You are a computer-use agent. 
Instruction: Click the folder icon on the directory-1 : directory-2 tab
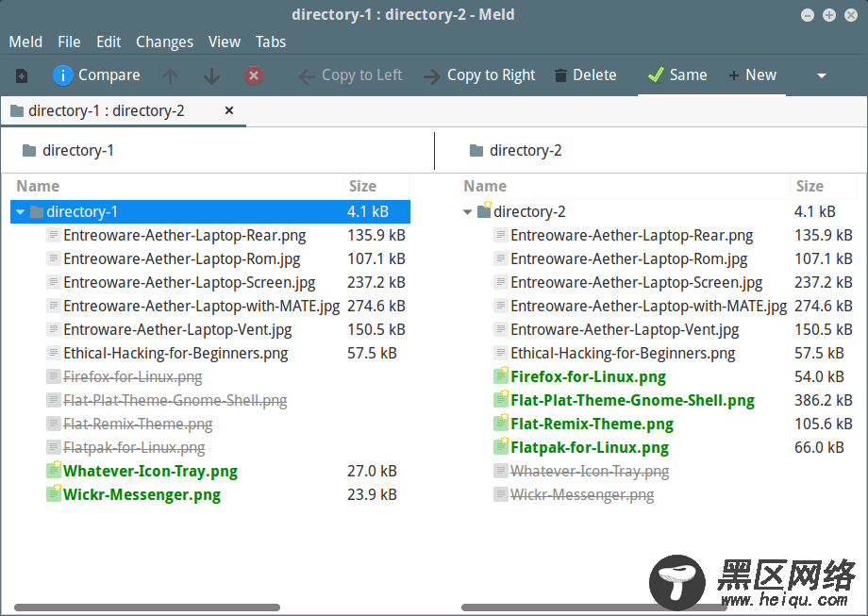coord(17,110)
